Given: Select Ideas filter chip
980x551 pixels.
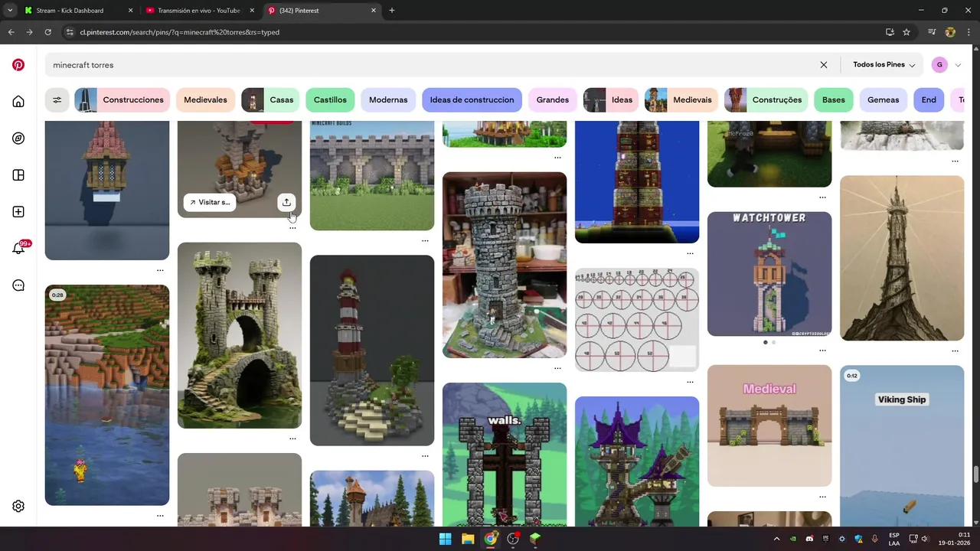Looking at the screenshot, I should point(611,99).
